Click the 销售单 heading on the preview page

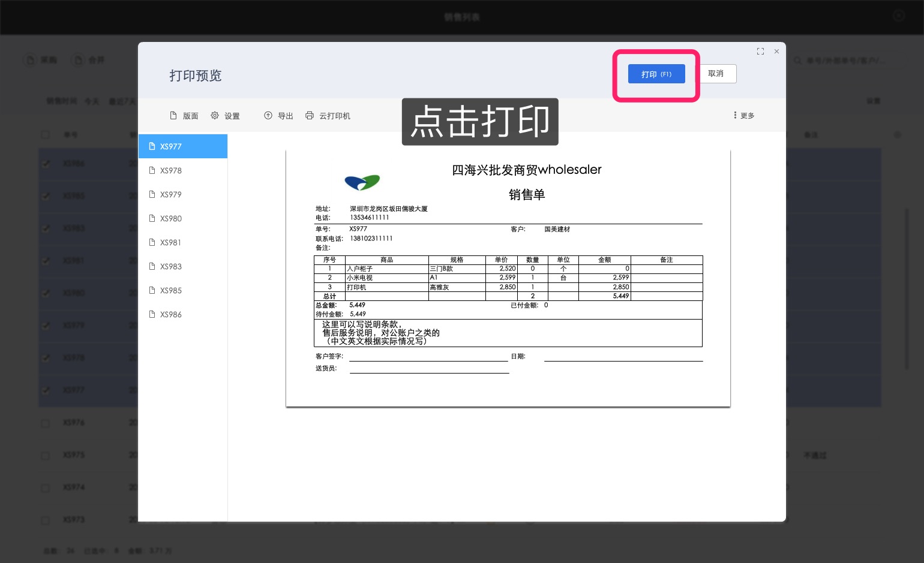[x=527, y=195]
